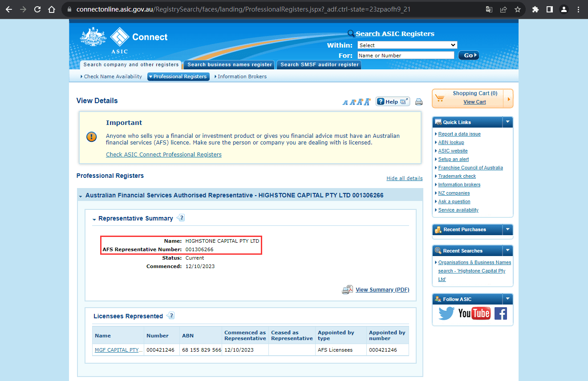The width and height of the screenshot is (588, 381).
Task: Click the browser forward arrow
Action: click(23, 9)
